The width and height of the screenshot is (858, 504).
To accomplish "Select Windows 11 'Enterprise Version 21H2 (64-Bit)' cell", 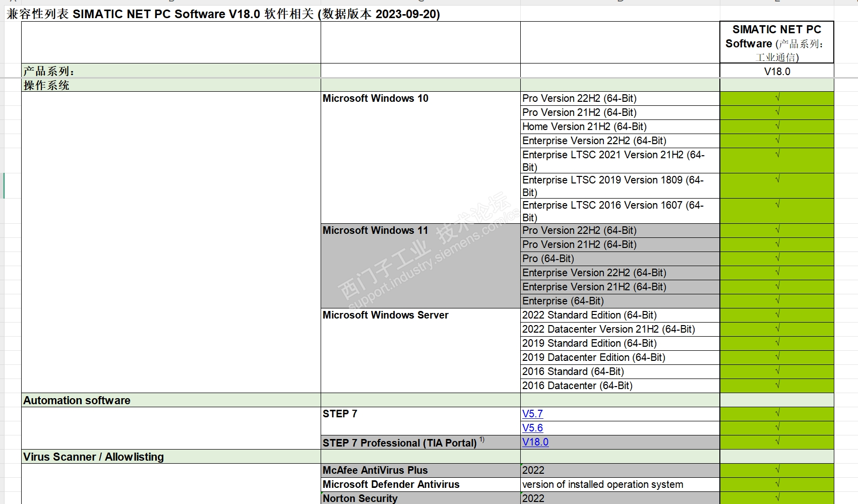I will (620, 287).
